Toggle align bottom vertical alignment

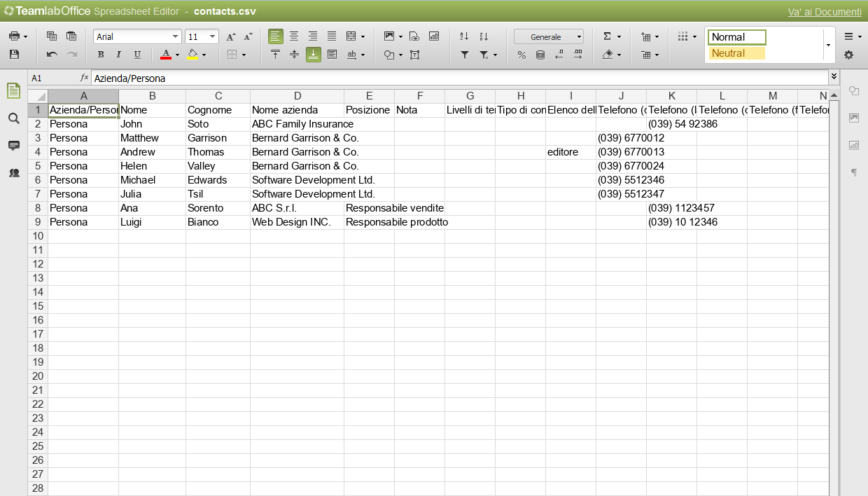314,55
